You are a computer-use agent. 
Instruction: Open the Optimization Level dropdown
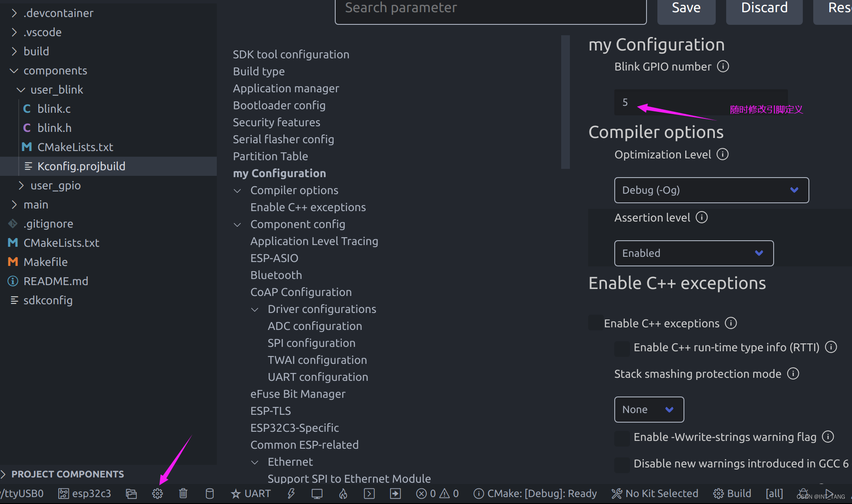coord(711,190)
